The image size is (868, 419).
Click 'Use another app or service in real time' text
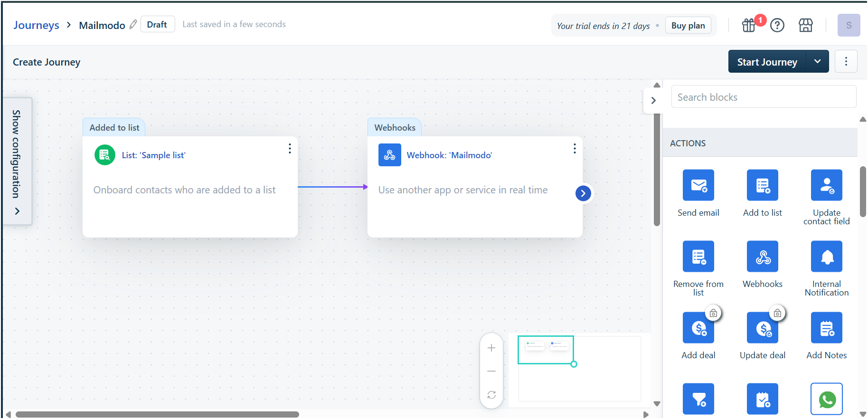(x=463, y=190)
